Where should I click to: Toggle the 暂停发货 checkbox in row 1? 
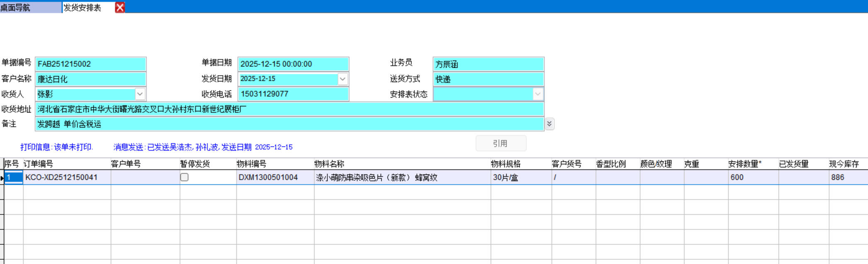tap(184, 177)
